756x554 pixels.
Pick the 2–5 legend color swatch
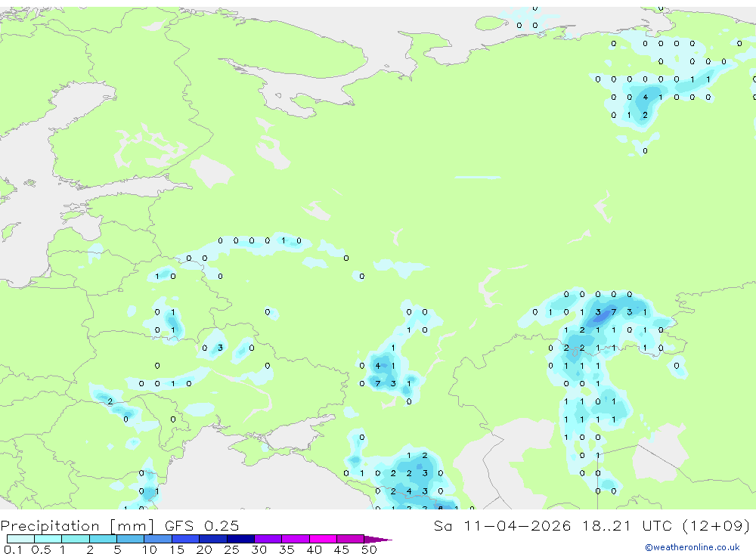pyautogui.click(x=103, y=539)
